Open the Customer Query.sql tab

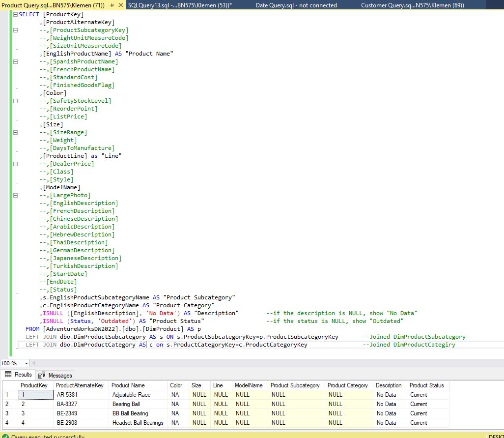[413, 5]
